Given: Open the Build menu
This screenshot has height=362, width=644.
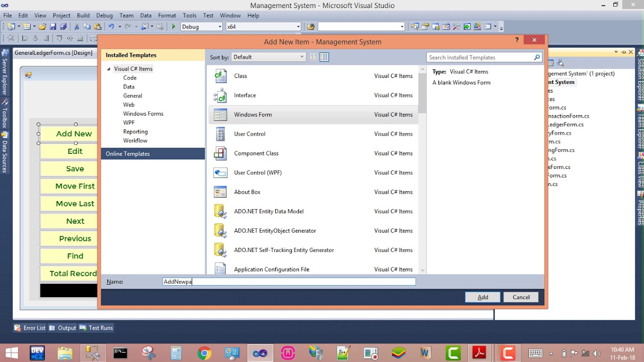Looking at the screenshot, I should click(x=83, y=16).
